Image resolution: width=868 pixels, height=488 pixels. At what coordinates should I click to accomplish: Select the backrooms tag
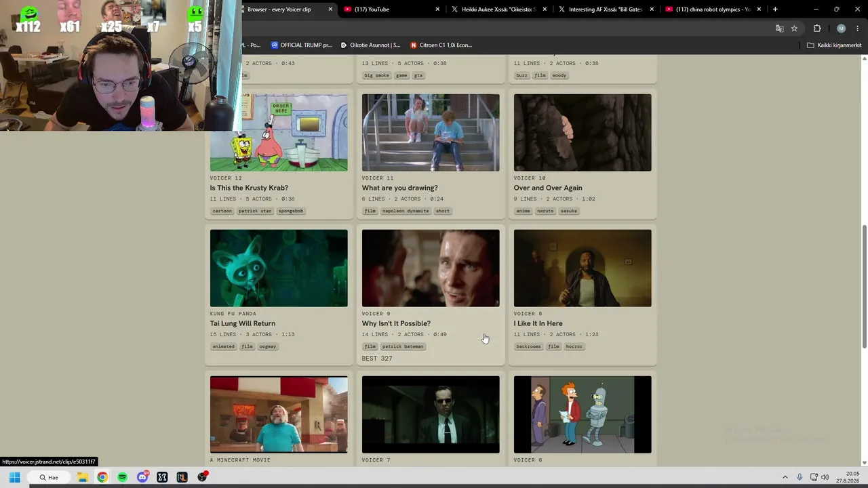click(x=528, y=346)
